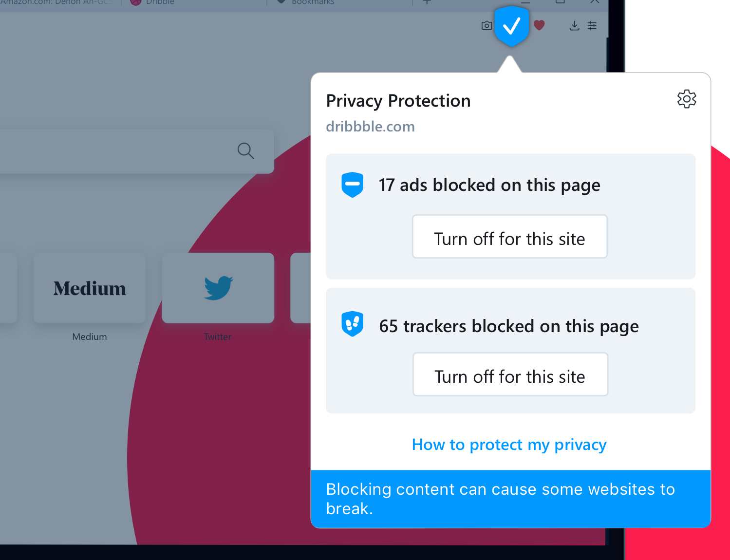
Task: Turn off tracker blocking for this site
Action: click(510, 374)
